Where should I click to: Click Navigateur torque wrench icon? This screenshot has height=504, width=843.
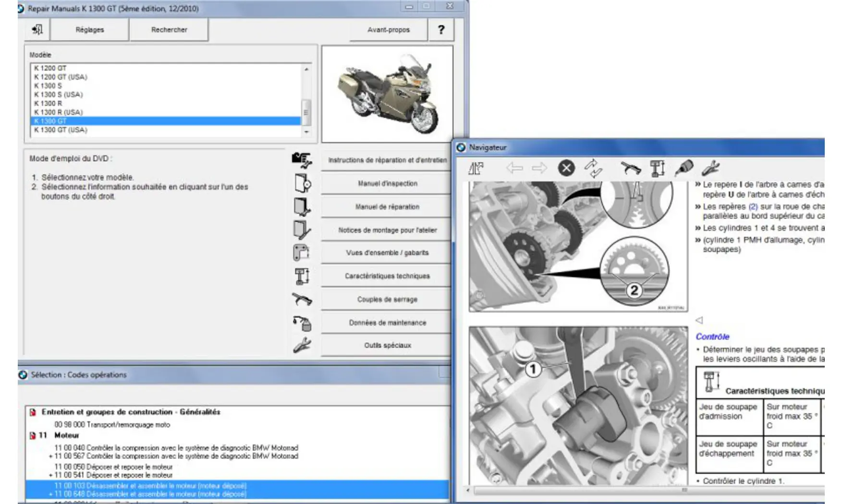click(x=631, y=168)
